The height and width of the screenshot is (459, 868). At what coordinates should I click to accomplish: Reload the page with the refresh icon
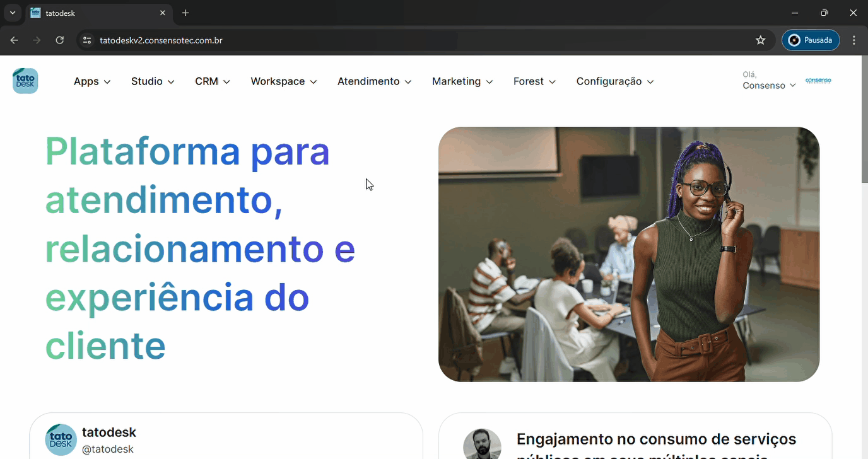tap(59, 40)
